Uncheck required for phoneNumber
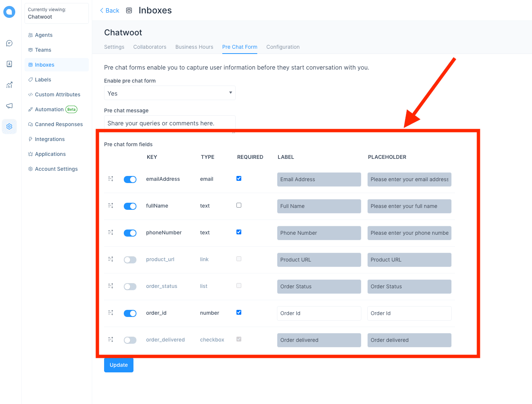 point(239,232)
